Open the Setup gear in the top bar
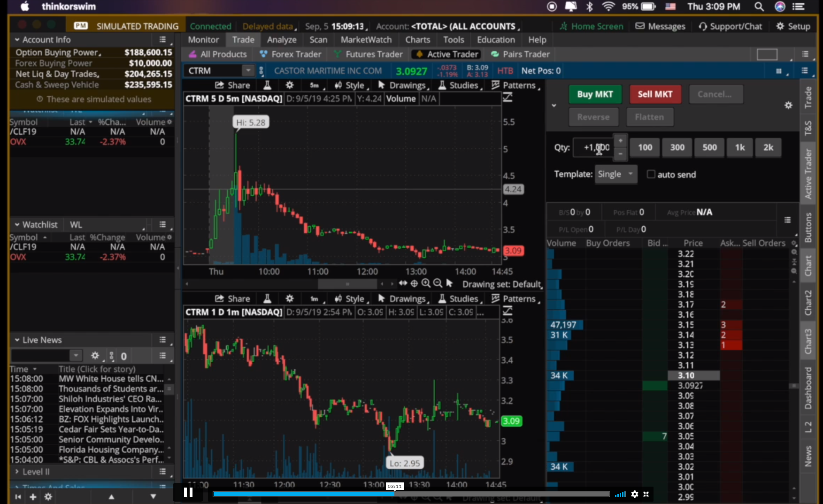 793,26
